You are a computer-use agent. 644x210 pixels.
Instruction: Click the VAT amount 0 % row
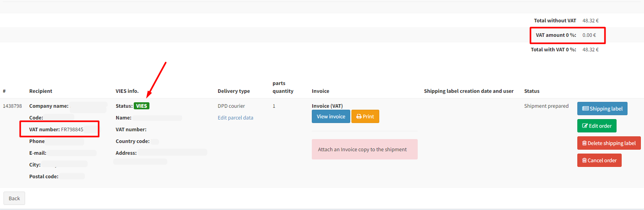[567, 35]
